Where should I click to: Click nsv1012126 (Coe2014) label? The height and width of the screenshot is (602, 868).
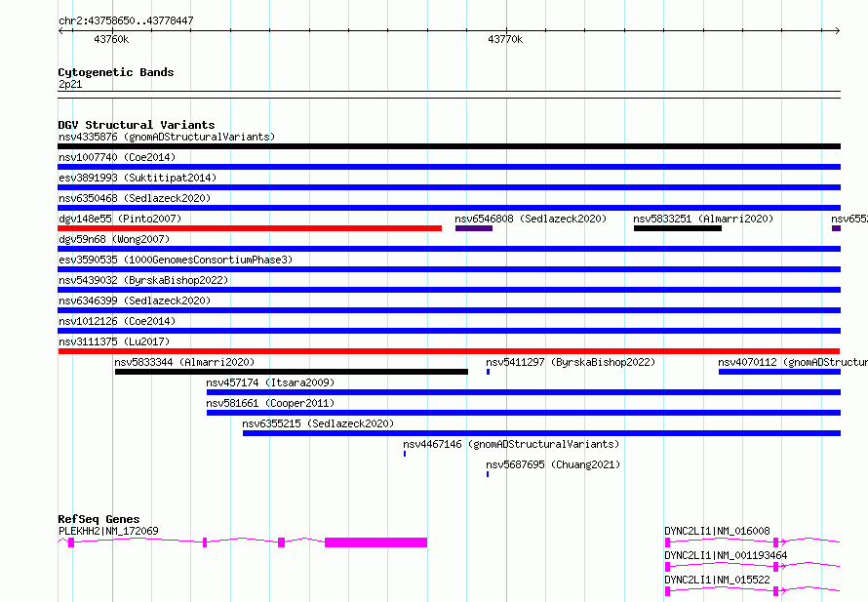(117, 321)
